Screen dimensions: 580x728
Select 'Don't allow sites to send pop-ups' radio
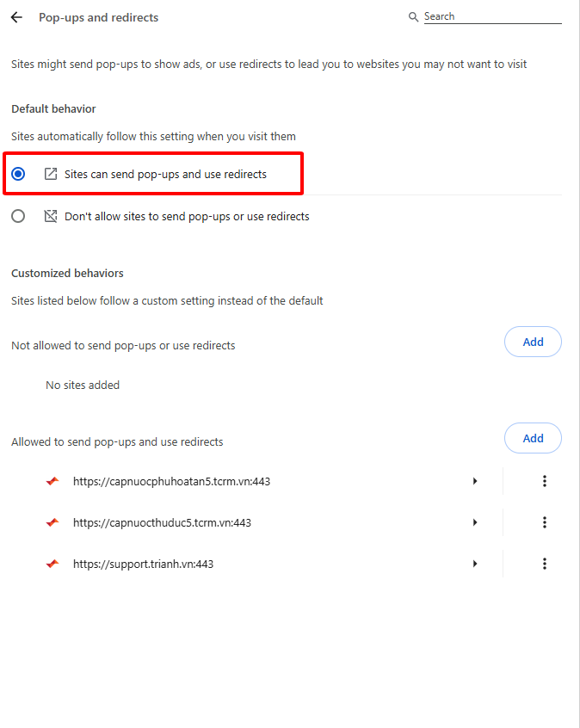[x=18, y=216]
